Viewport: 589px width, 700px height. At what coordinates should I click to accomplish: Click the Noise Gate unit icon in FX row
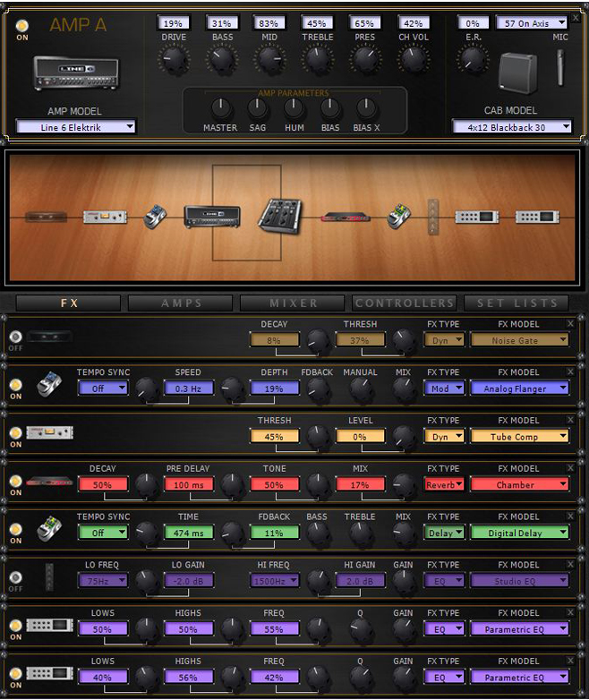point(49,337)
